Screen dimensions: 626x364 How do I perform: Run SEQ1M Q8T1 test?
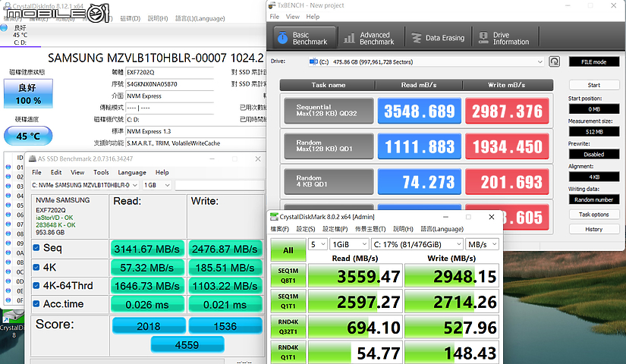(x=288, y=275)
